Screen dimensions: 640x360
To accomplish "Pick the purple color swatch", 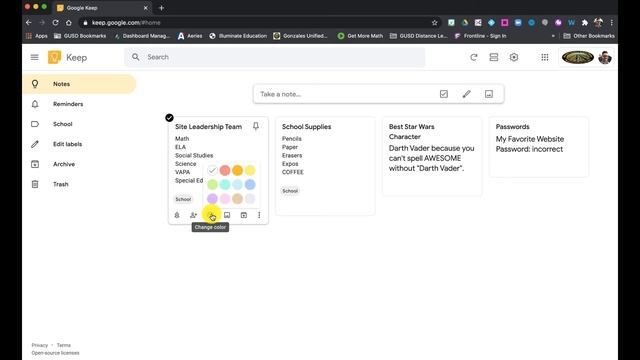I will [x=212, y=198].
